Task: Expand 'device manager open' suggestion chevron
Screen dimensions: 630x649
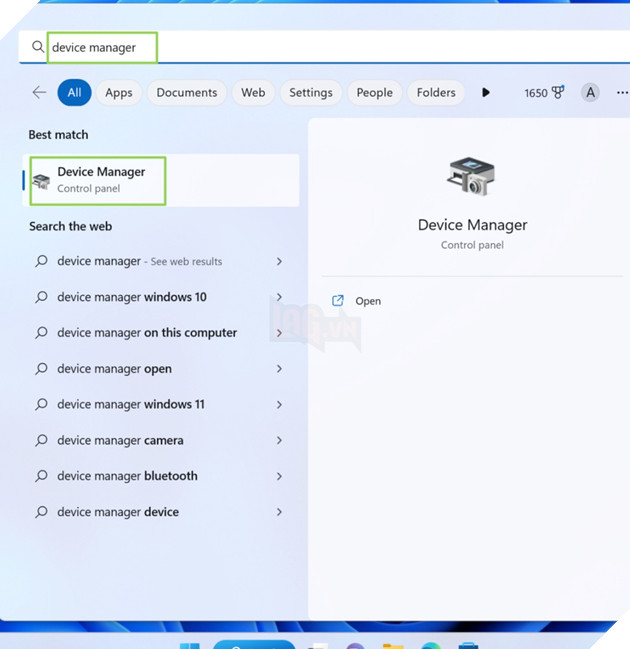Action: [279, 369]
